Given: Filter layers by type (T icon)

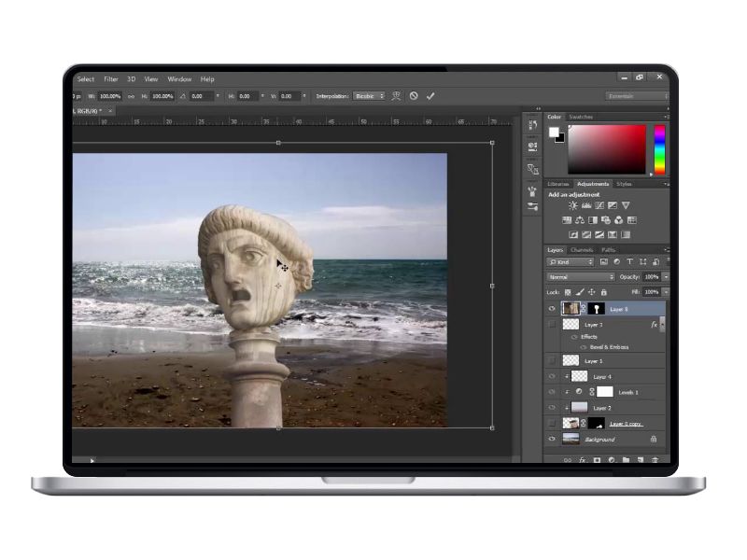Looking at the screenshot, I should click(x=629, y=262).
